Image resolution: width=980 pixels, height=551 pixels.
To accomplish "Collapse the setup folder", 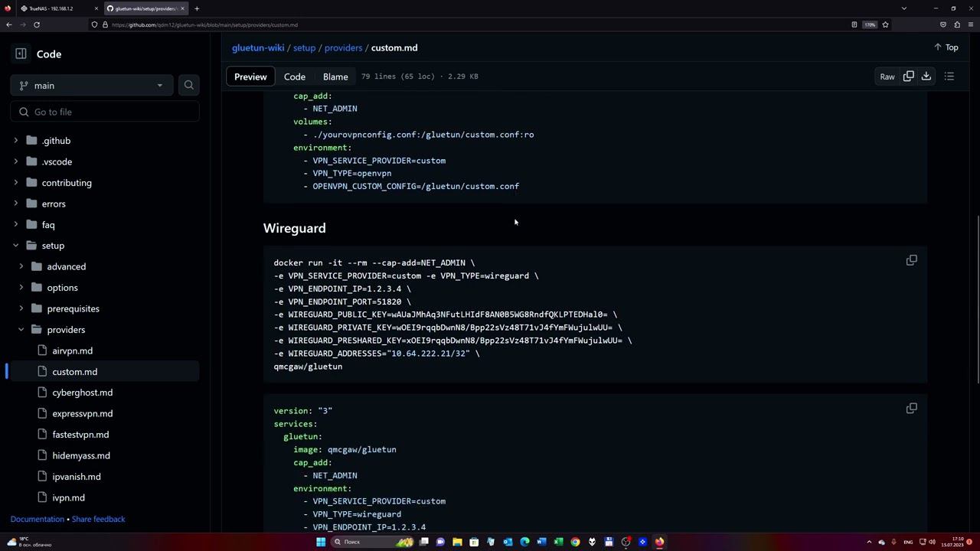I will click(x=15, y=246).
